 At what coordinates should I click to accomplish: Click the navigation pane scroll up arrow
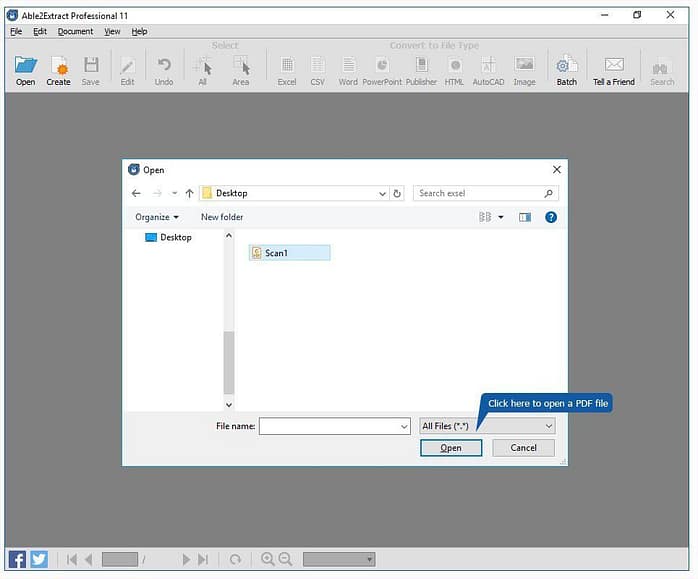(x=229, y=235)
